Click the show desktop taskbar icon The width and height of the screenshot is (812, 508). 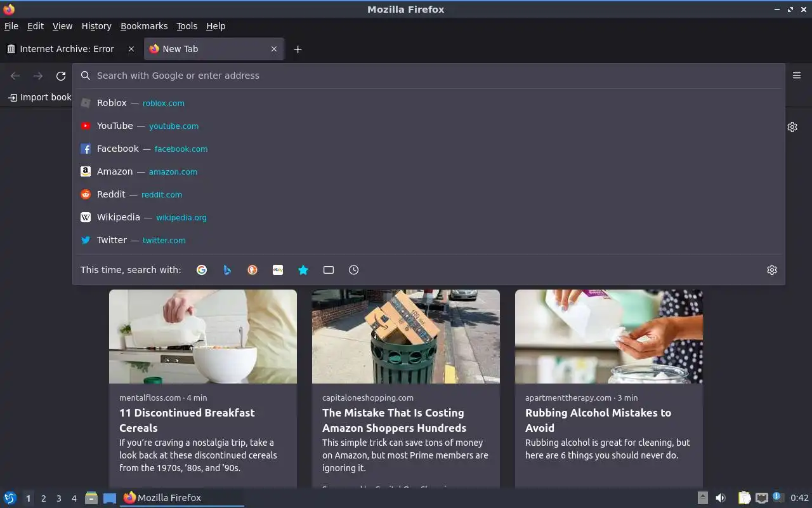[x=110, y=498]
